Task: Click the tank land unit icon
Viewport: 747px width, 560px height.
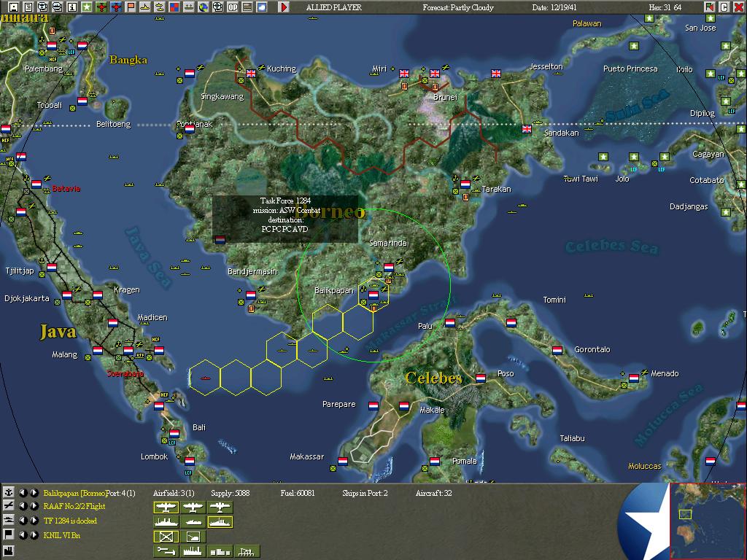Action: 193,537
